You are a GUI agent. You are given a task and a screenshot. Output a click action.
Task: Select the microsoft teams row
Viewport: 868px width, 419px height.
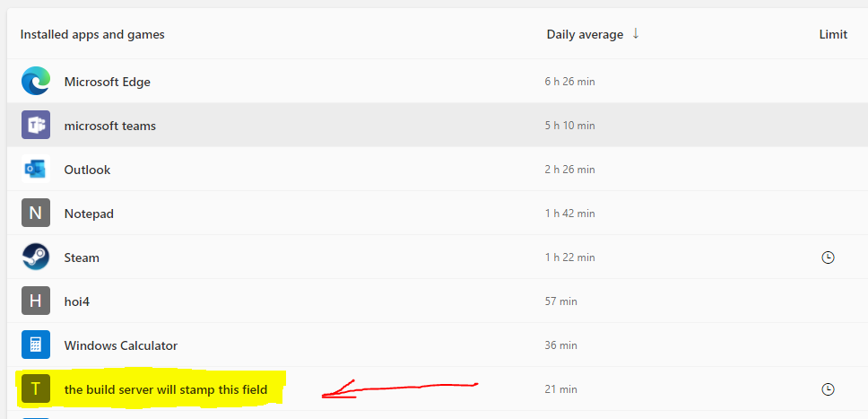pyautogui.click(x=438, y=125)
